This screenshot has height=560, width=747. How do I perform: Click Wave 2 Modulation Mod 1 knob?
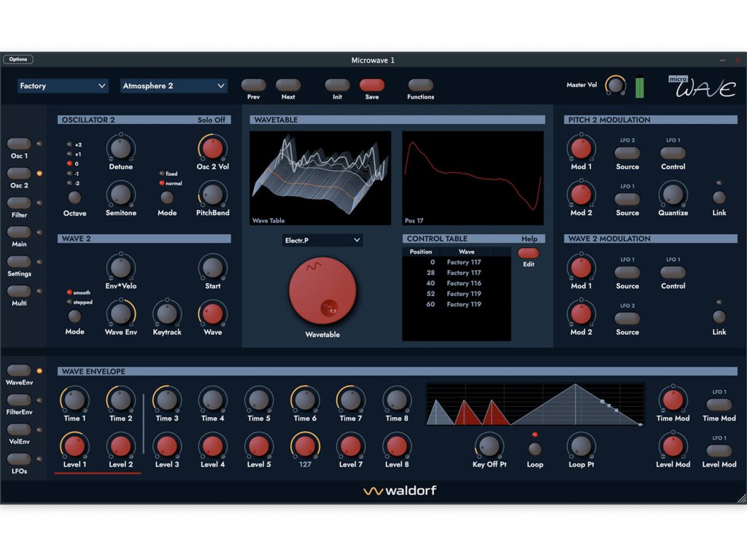(x=581, y=267)
